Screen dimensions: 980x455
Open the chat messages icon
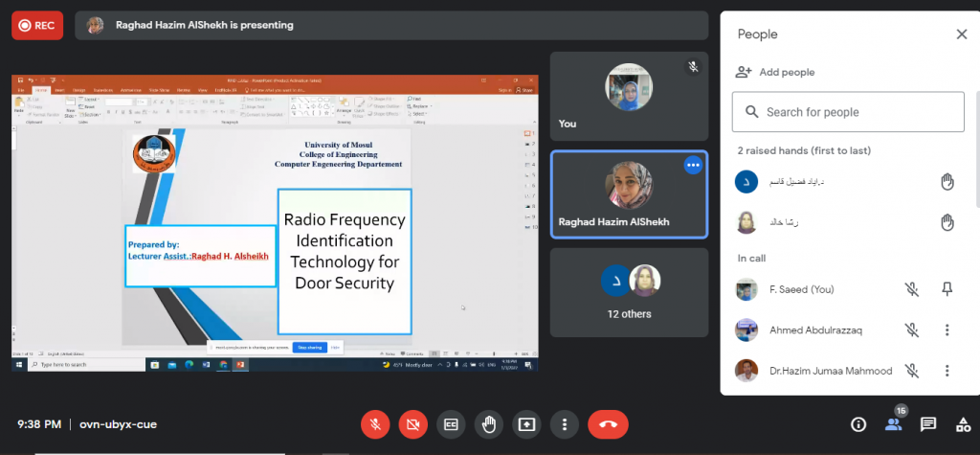click(928, 424)
